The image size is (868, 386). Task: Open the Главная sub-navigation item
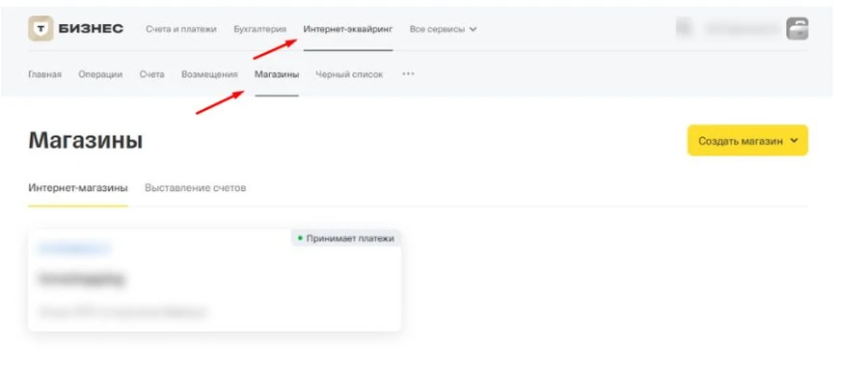click(x=44, y=74)
